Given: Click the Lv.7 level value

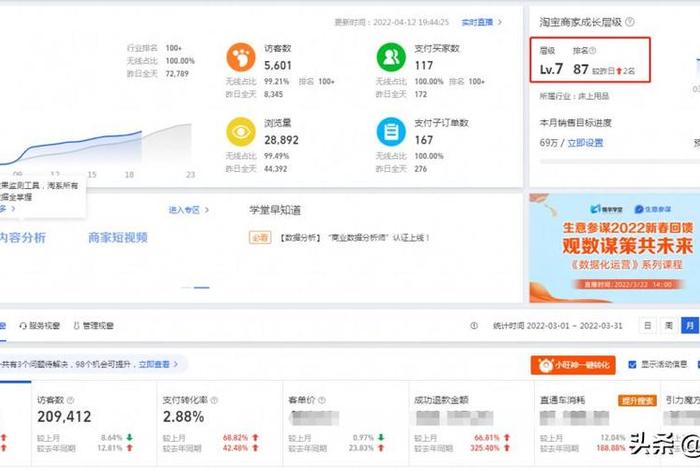Looking at the screenshot, I should tap(551, 69).
